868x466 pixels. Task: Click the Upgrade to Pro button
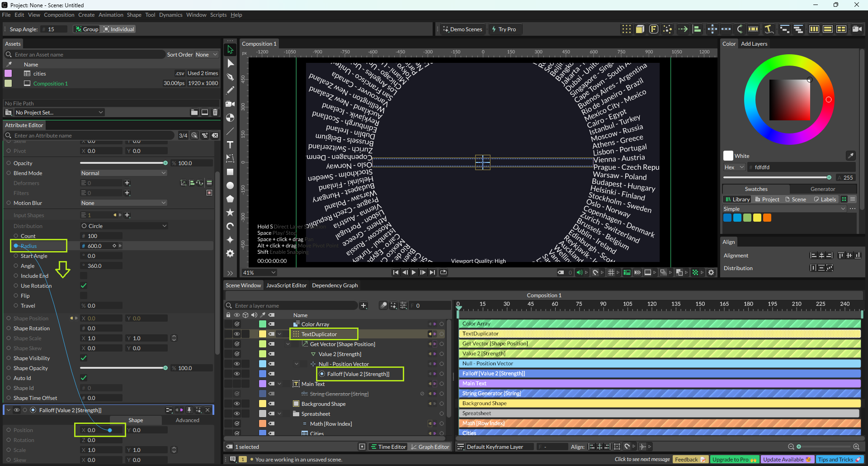coord(734,460)
